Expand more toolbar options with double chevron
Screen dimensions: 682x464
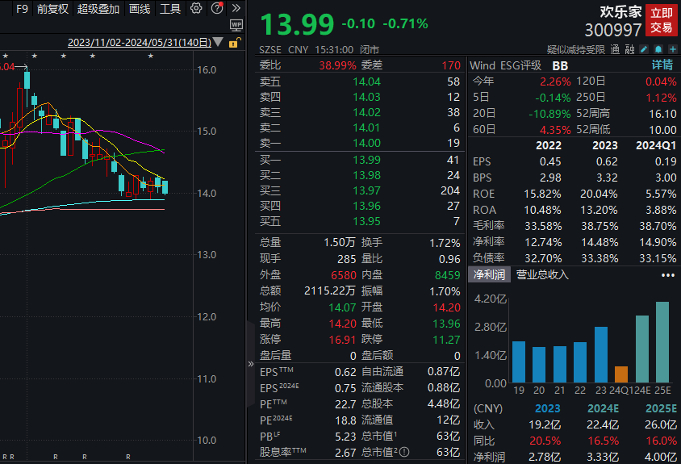click(x=234, y=9)
